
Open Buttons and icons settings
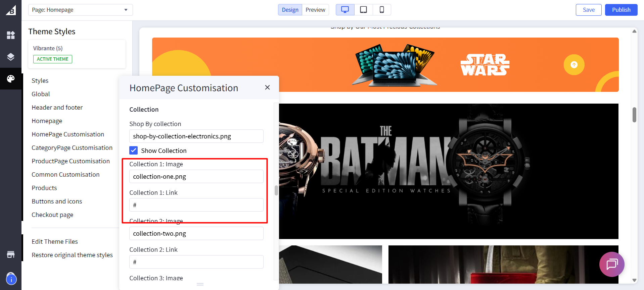point(57,201)
